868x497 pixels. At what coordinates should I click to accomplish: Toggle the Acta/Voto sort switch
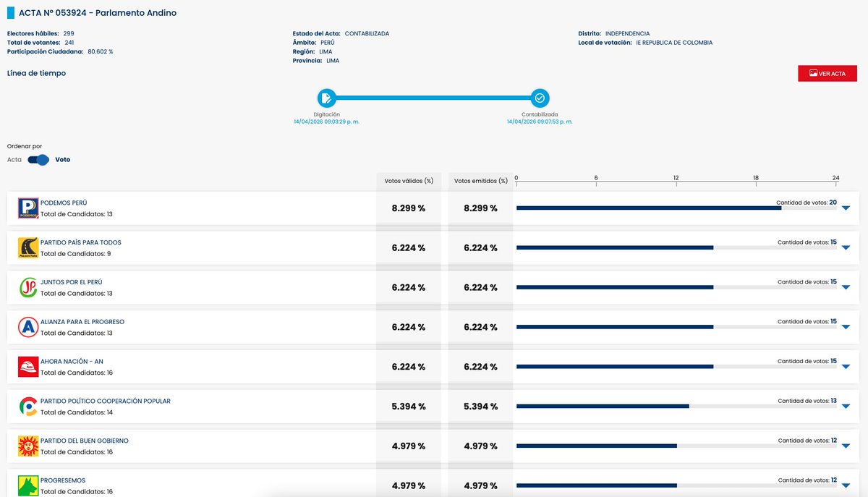(x=38, y=160)
